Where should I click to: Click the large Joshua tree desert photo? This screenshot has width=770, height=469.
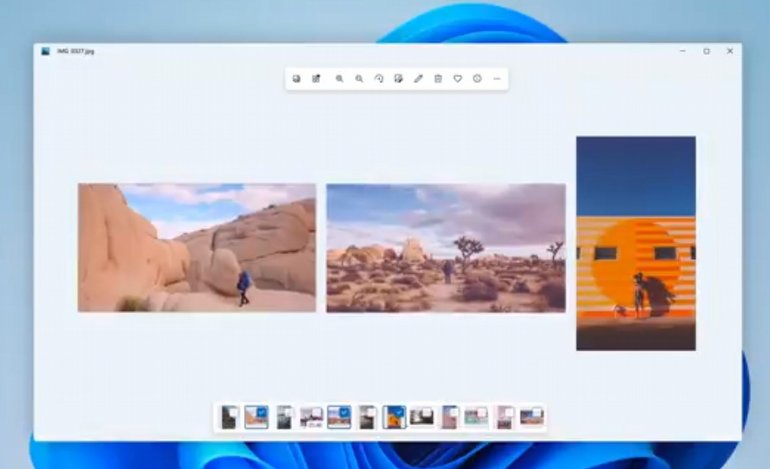(x=446, y=248)
